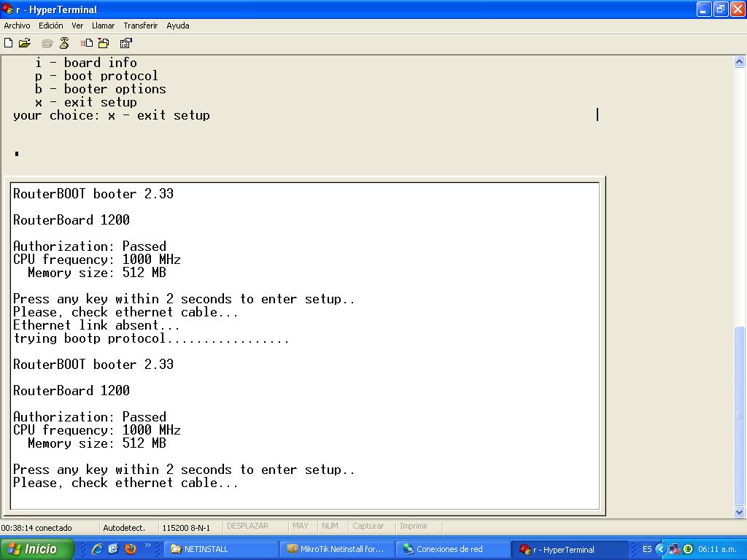Click the DESPLAZAR status indicator
The height and width of the screenshot is (560, 747).
(x=248, y=526)
